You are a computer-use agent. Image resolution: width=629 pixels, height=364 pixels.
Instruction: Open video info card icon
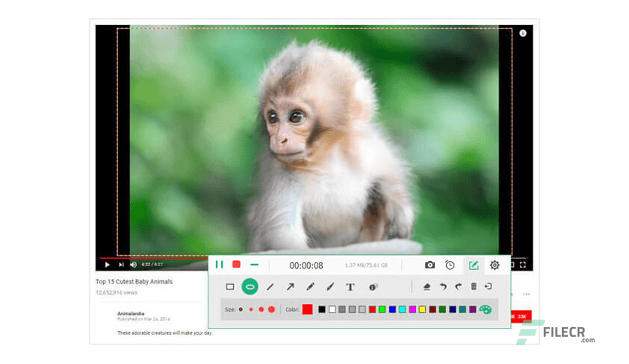coord(523,33)
